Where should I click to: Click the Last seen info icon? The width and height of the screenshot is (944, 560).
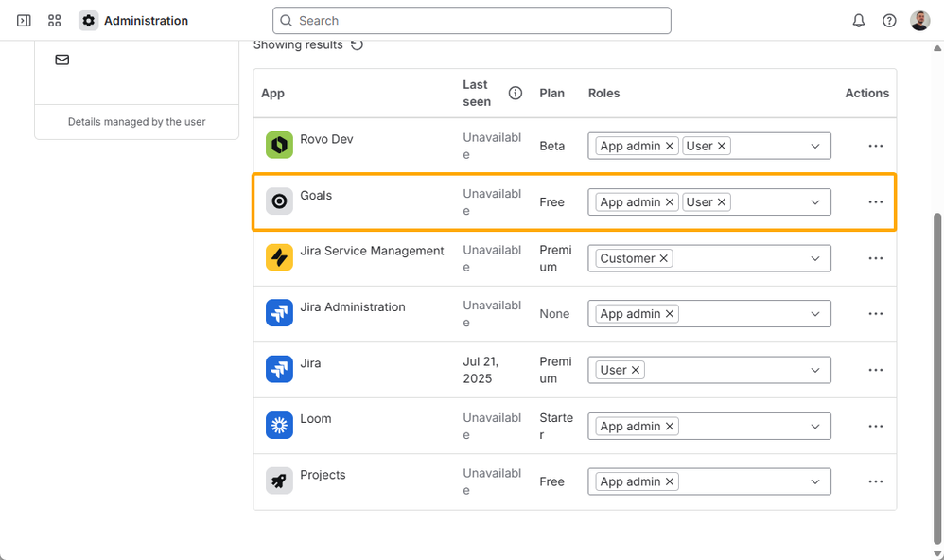click(516, 93)
